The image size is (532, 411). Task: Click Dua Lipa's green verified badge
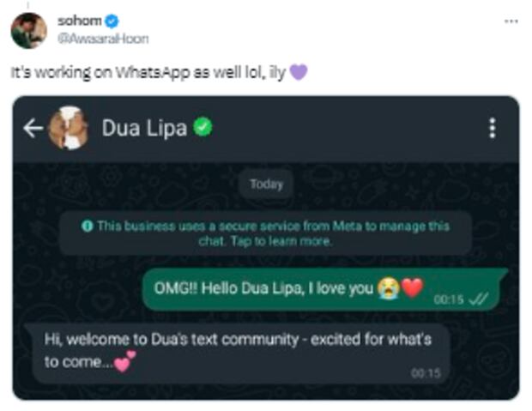click(203, 127)
